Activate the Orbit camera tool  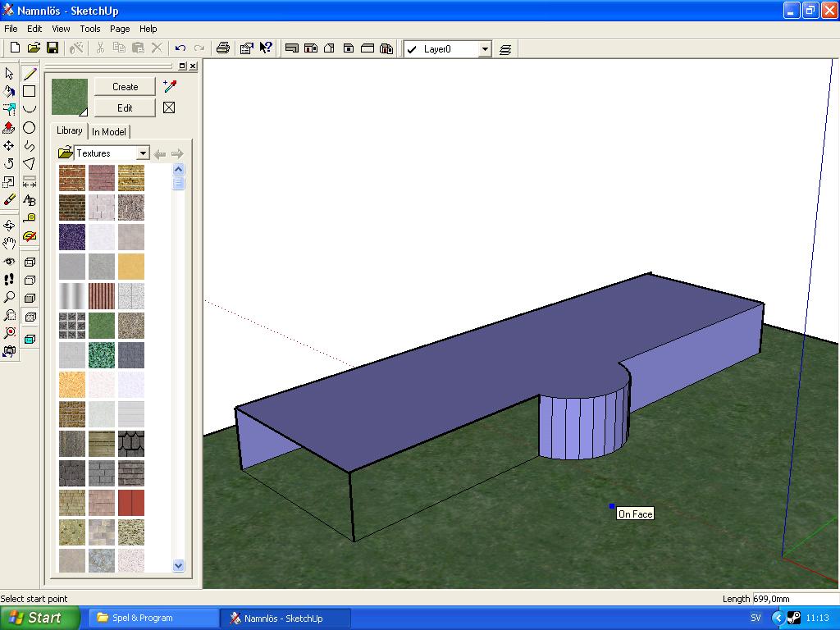coord(9,226)
